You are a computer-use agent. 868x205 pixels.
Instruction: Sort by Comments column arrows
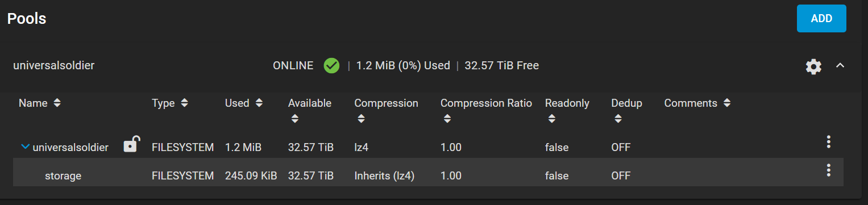pos(727,103)
